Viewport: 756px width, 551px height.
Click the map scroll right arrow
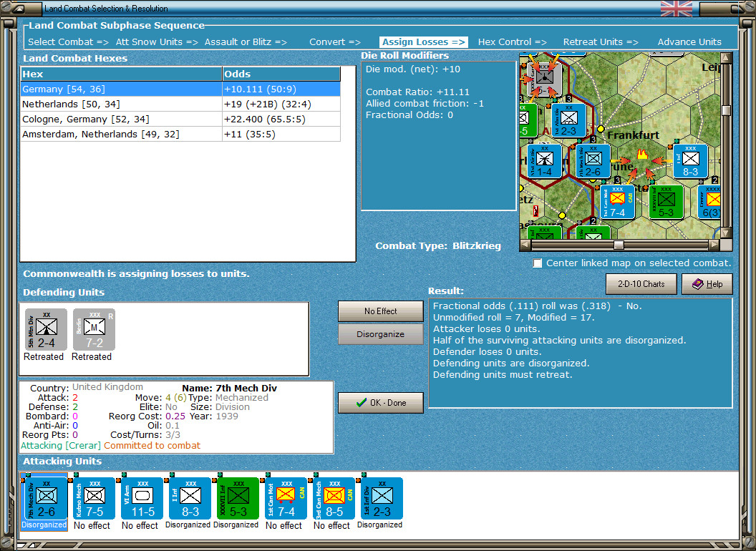click(x=714, y=245)
